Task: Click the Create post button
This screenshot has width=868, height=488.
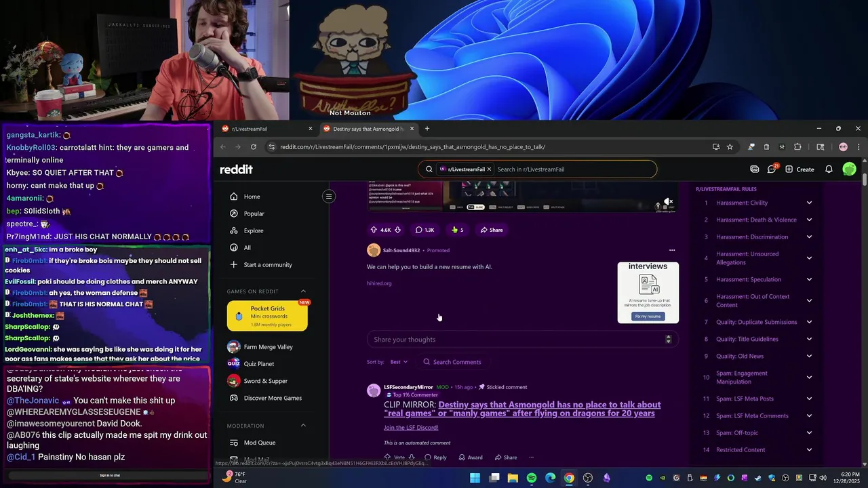Action: pyautogui.click(x=800, y=169)
